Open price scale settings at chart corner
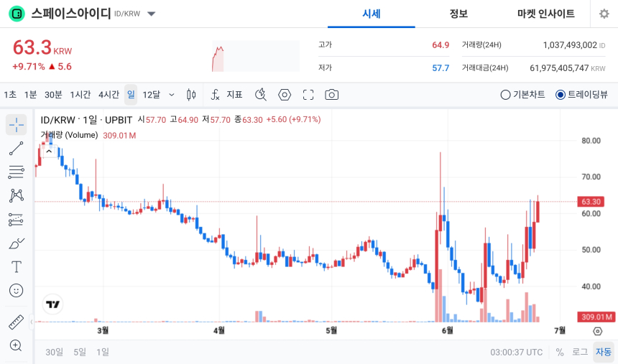The width and height of the screenshot is (618, 364). pos(597,331)
